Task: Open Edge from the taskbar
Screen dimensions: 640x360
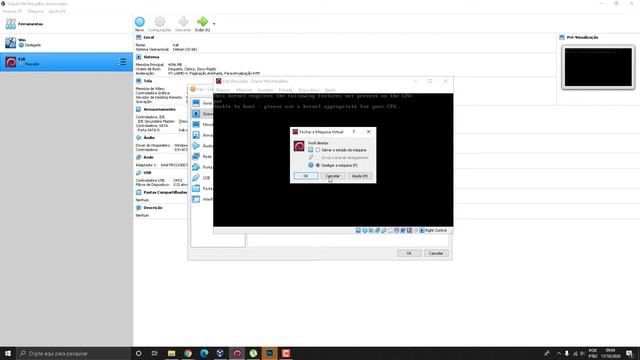Action: pos(204,353)
